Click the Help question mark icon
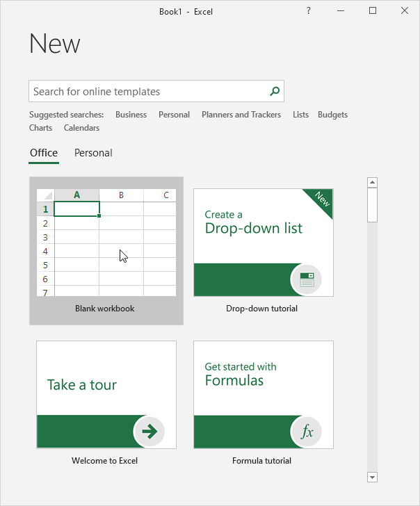Image resolution: width=420 pixels, height=506 pixels. coord(309,11)
